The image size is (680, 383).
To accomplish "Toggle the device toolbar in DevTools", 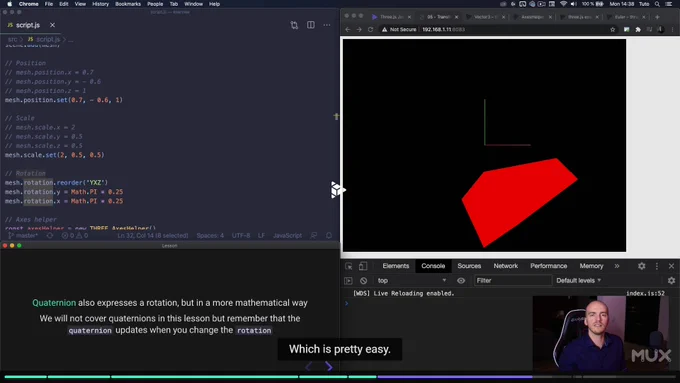I will tap(363, 266).
